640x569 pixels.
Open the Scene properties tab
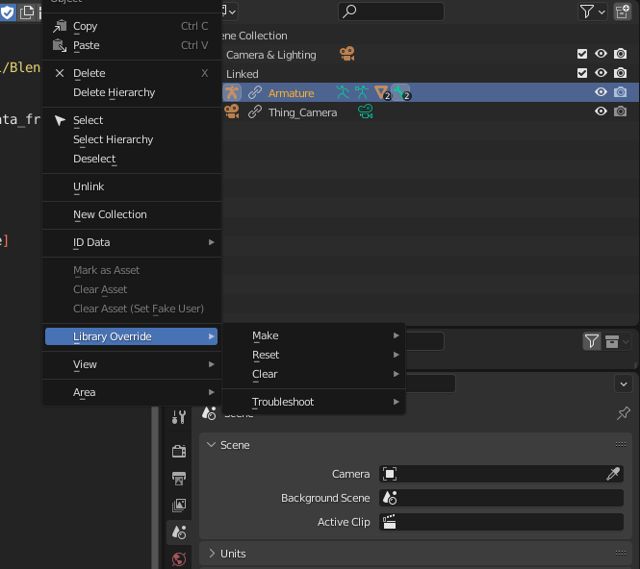[x=179, y=532]
